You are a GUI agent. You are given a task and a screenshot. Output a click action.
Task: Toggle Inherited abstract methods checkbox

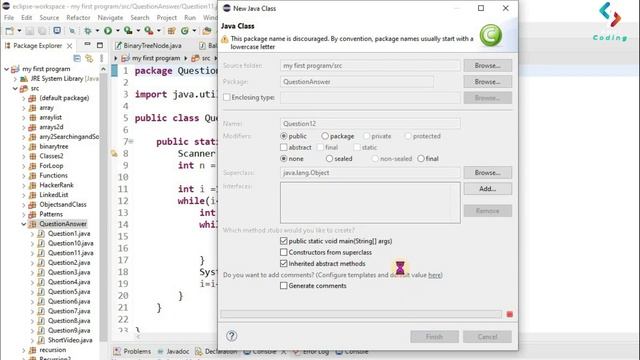284,263
